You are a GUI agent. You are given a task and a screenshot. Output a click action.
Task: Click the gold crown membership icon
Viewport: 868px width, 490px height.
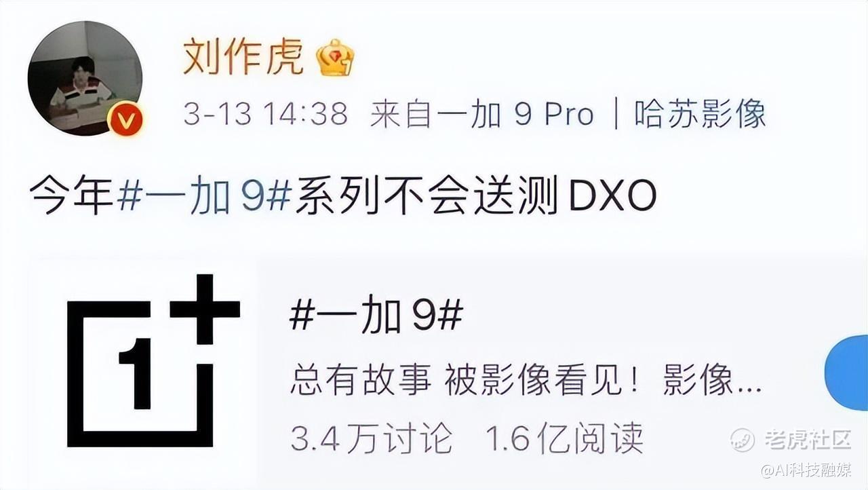click(336, 58)
